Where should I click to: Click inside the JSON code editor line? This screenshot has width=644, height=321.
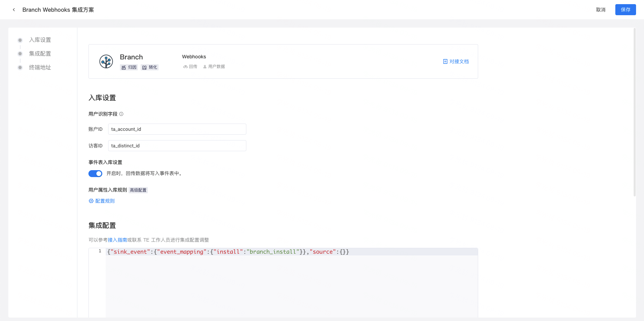point(292,252)
